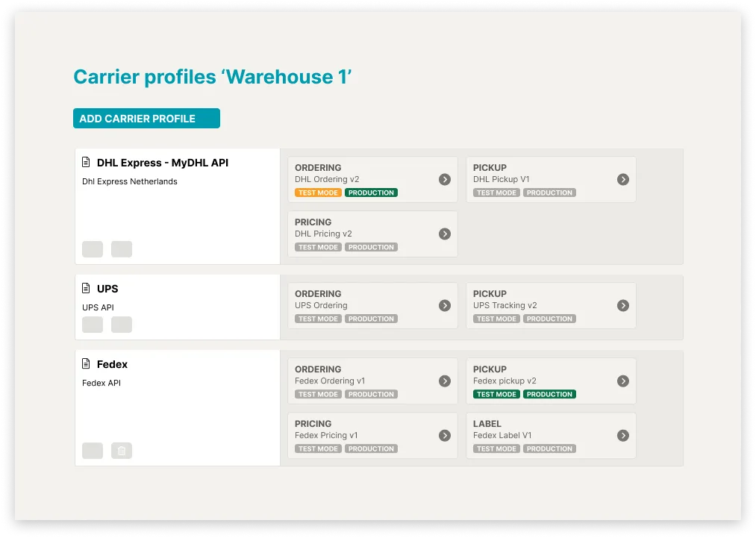Click the ADD CARRIER PROFILE button

[x=146, y=119]
